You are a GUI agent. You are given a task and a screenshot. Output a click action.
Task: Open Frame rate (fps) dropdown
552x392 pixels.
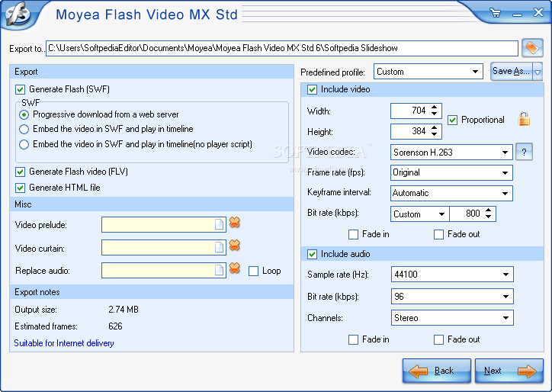coord(505,173)
